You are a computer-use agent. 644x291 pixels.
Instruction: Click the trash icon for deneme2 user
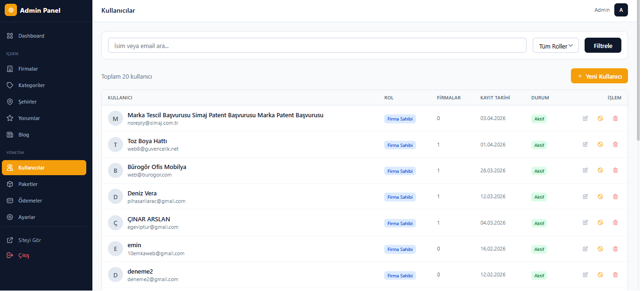[615, 275]
